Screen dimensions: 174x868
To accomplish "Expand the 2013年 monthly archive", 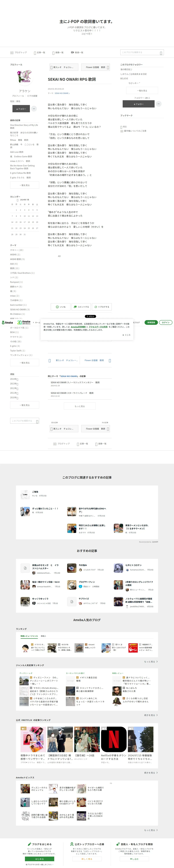I will tap(14, 384).
